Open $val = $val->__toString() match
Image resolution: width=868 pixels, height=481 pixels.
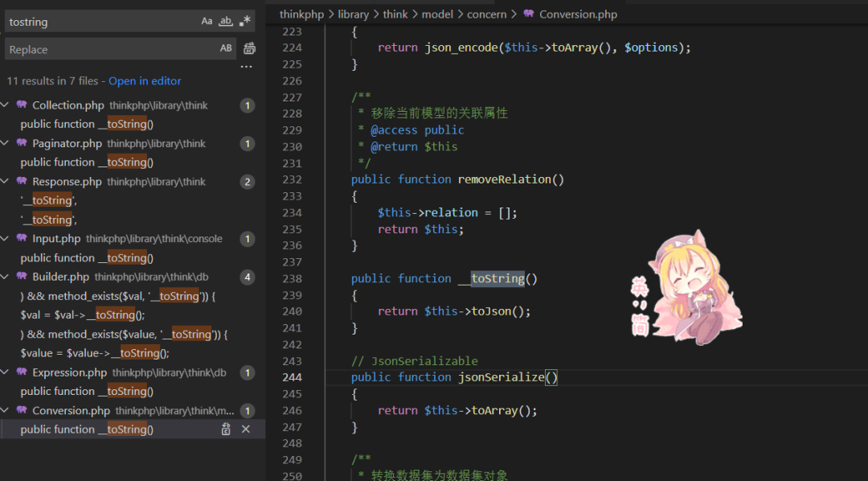[83, 314]
